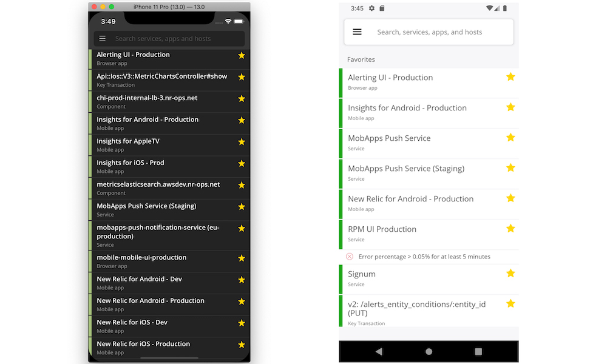Image resolution: width=607 pixels, height=364 pixels.
Task: Open Alerting UI - Production entry on Android
Action: [x=429, y=83]
